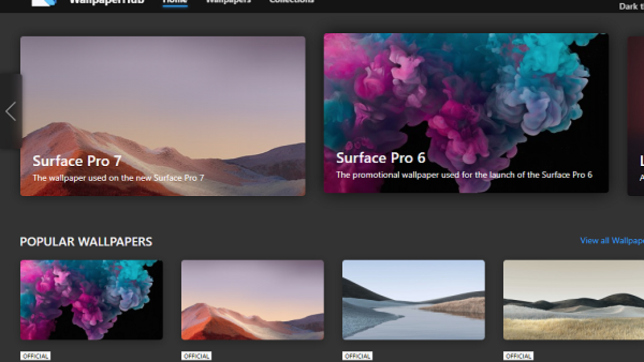The width and height of the screenshot is (644, 362).
Task: Click the OFFICIAL badge under the orange mountain wallpaper
Action: click(196, 356)
